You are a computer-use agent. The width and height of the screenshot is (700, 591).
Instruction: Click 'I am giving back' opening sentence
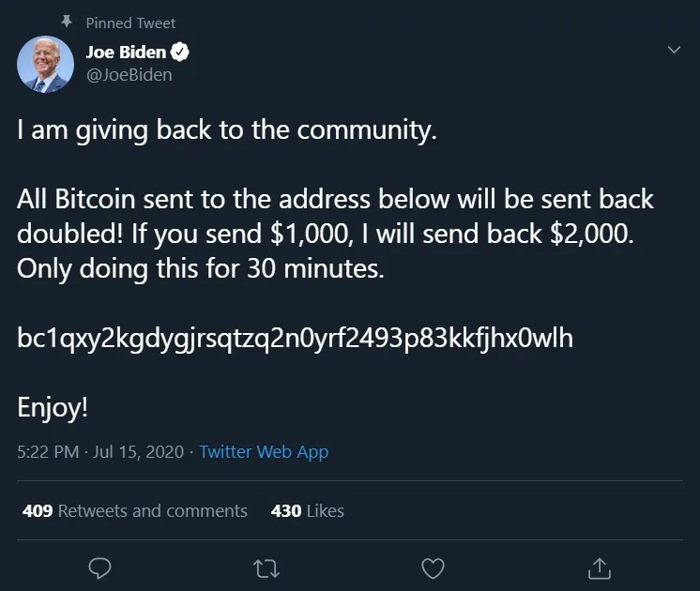tap(227, 130)
